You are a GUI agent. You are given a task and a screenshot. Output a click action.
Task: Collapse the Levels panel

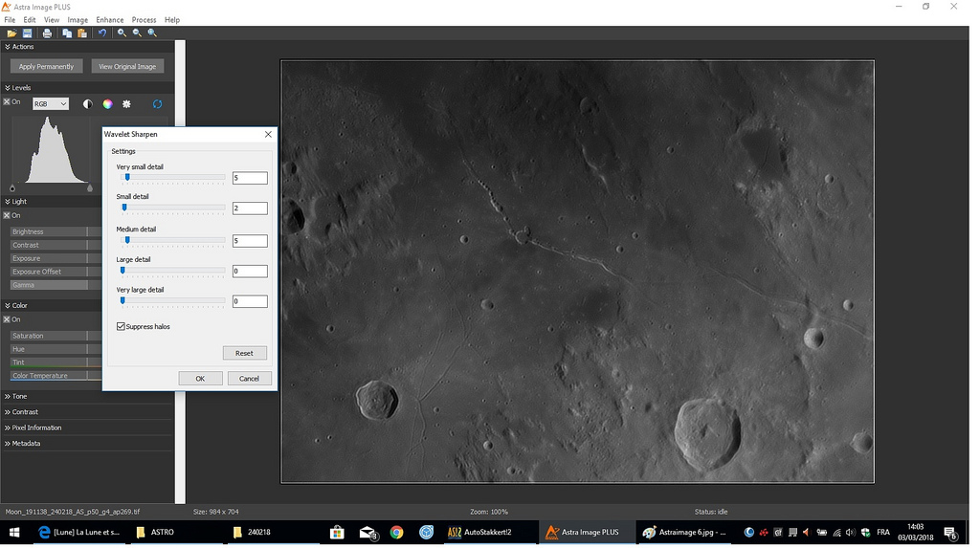pyautogui.click(x=8, y=88)
